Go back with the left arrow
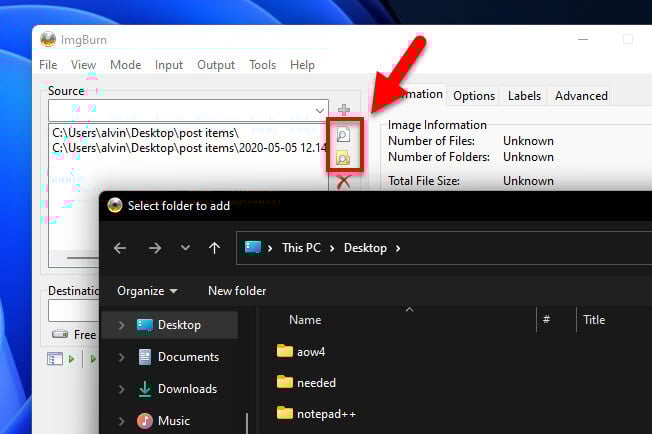652x434 pixels. (x=120, y=248)
